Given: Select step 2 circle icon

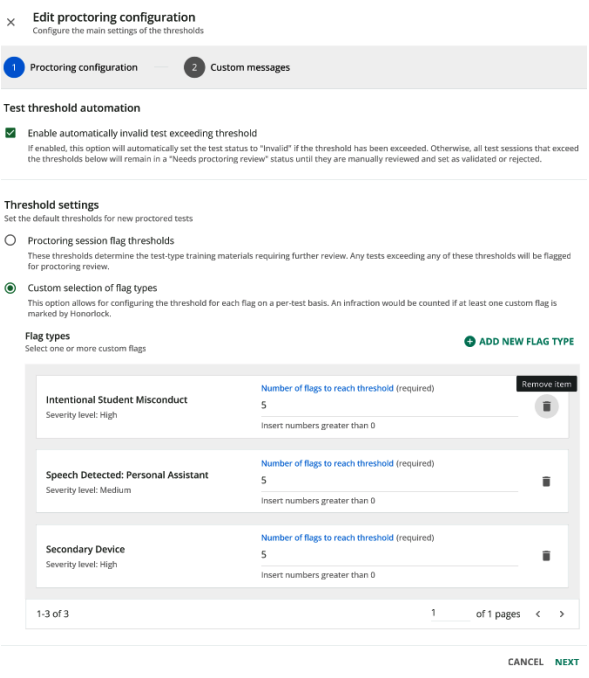Looking at the screenshot, I should (x=194, y=67).
